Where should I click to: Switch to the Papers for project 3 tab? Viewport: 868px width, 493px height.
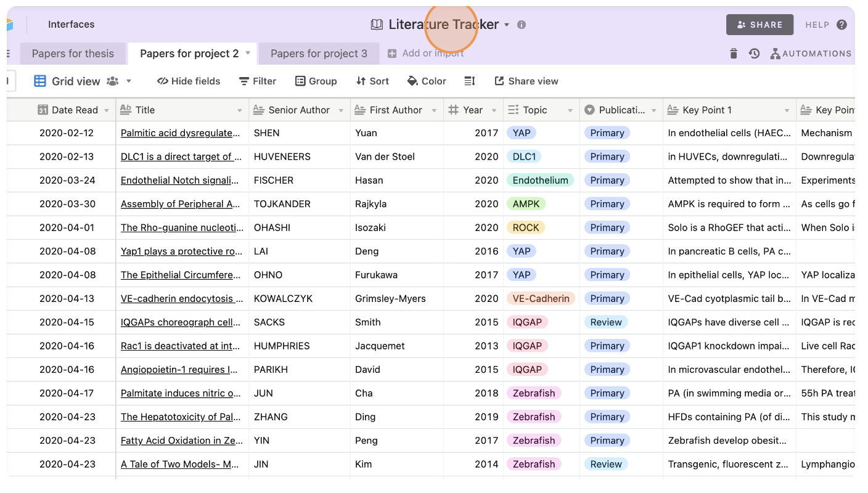click(x=319, y=53)
